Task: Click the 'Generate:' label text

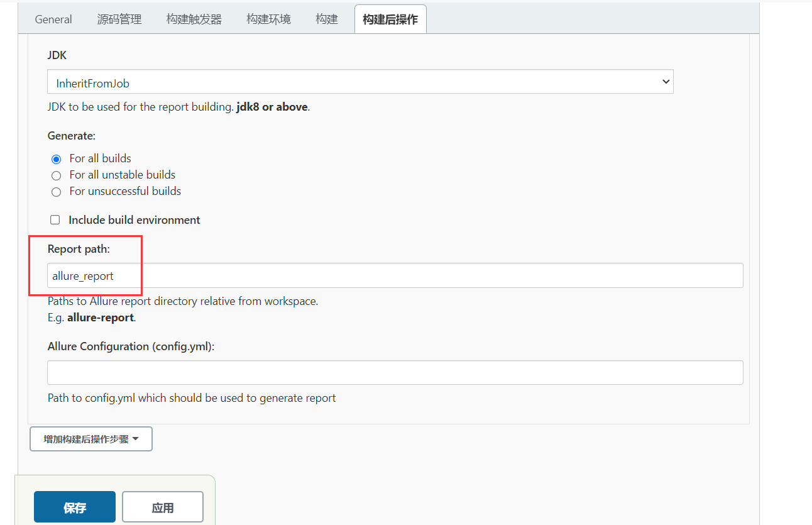Action: (x=72, y=135)
